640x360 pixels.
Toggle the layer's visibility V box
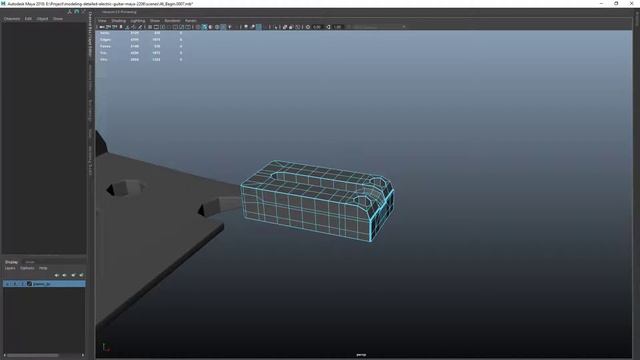click(7, 284)
